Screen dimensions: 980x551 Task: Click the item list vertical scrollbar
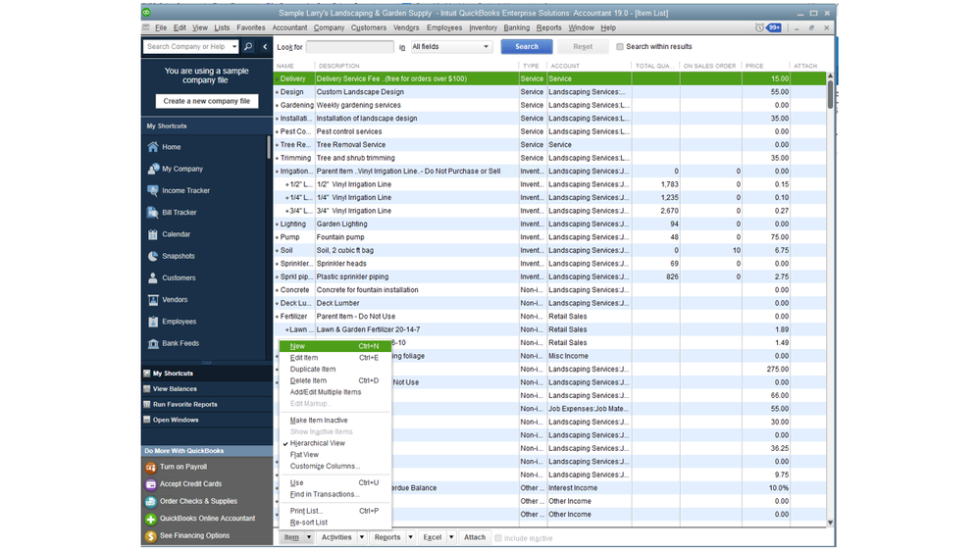point(830,94)
